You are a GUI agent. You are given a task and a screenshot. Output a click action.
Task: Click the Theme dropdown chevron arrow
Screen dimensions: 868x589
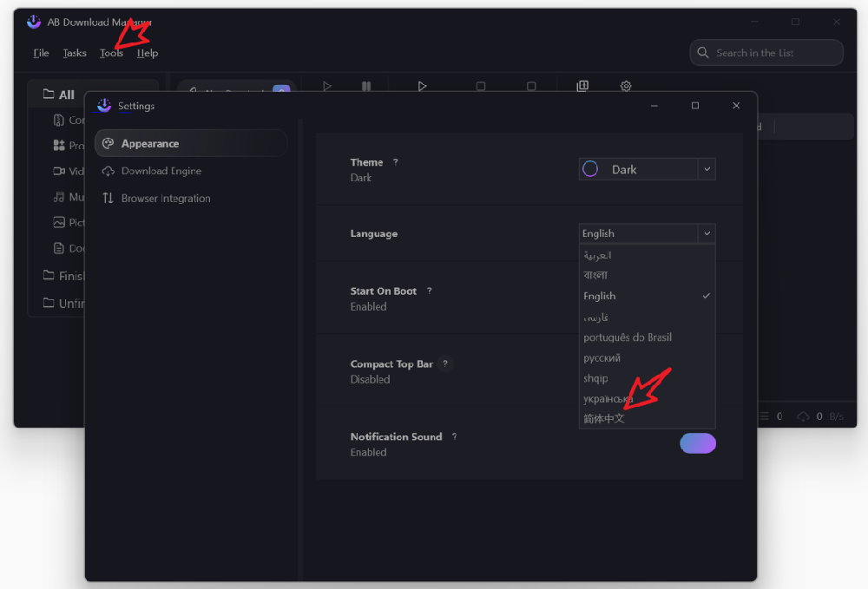click(x=707, y=169)
